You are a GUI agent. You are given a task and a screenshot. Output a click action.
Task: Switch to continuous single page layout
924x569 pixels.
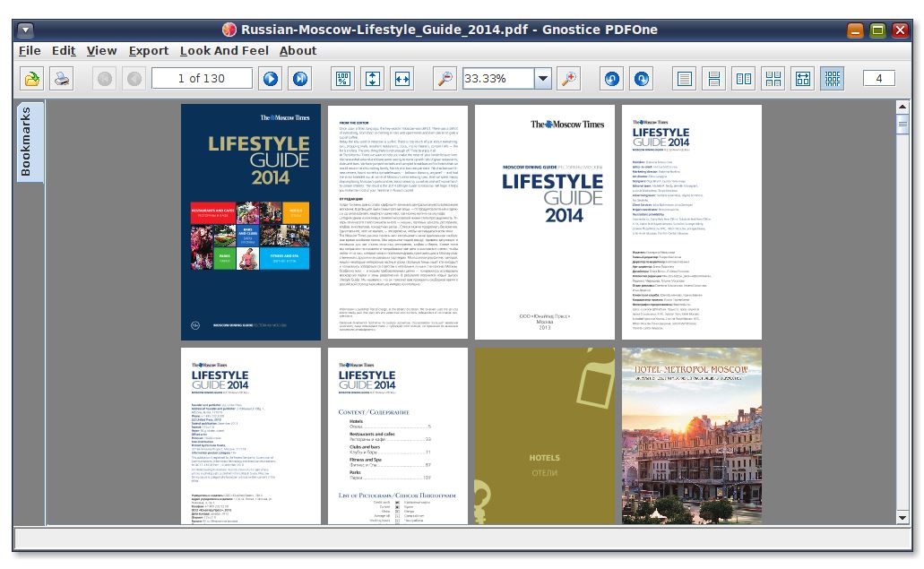713,78
